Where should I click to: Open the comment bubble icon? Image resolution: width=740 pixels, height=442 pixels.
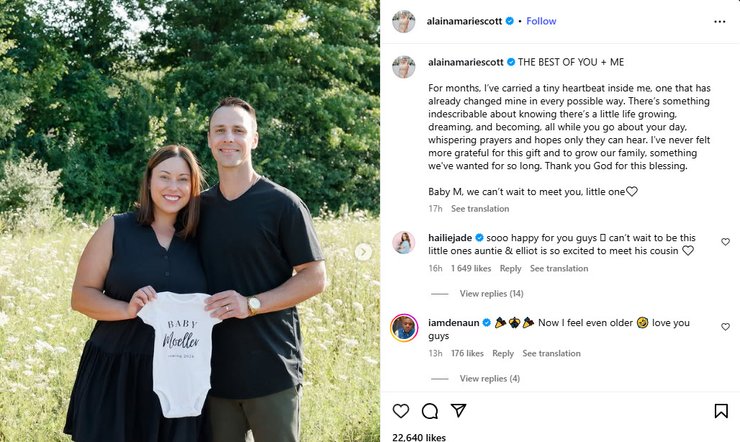click(429, 411)
